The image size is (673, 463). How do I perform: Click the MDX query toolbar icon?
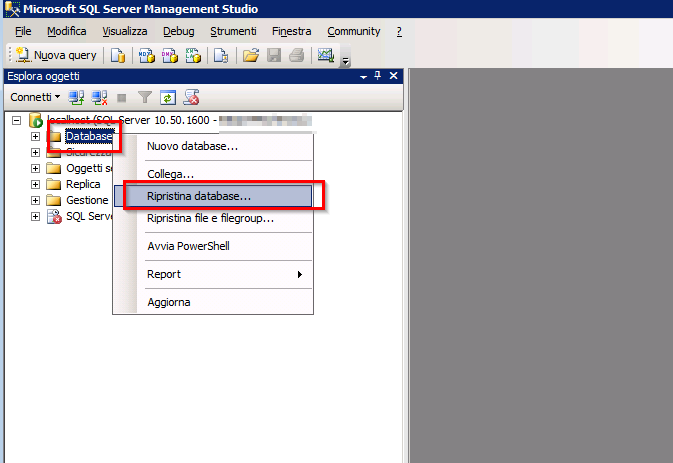coord(146,55)
